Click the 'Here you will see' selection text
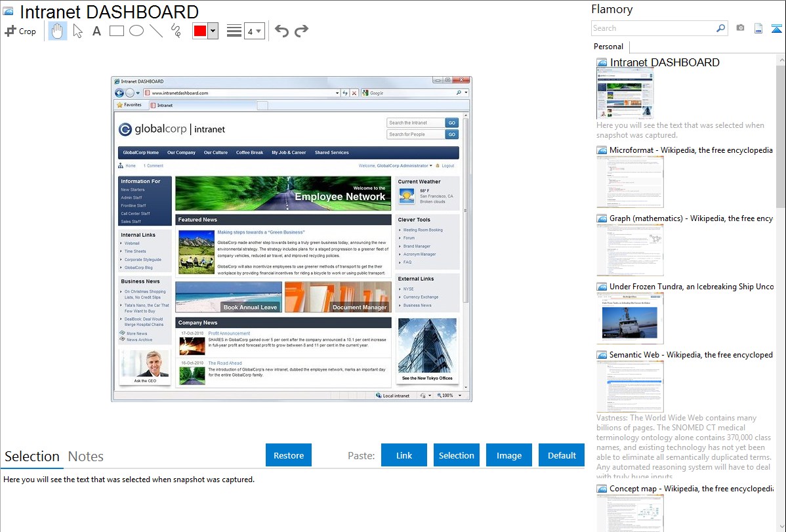The height and width of the screenshot is (532, 786). pyautogui.click(x=129, y=480)
